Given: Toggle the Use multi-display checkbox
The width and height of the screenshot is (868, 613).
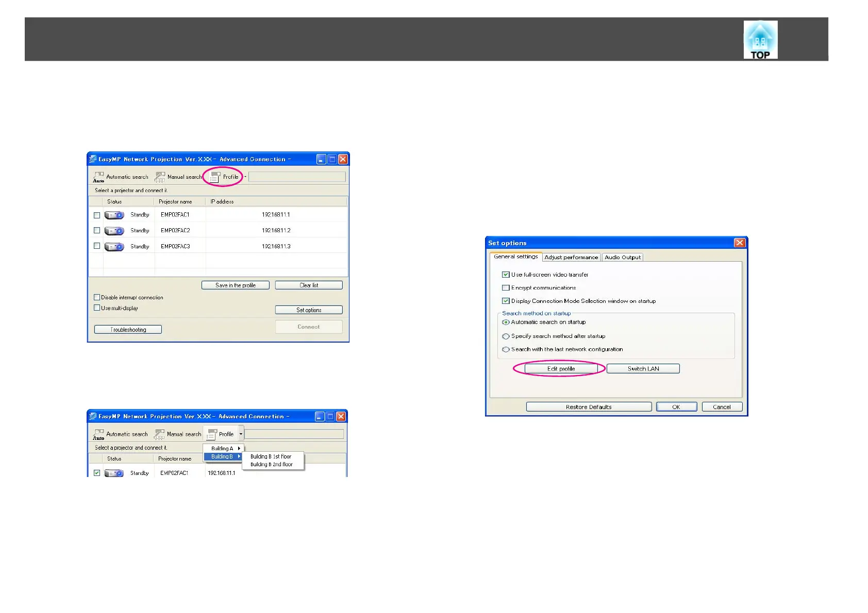Looking at the screenshot, I should coord(97,308).
